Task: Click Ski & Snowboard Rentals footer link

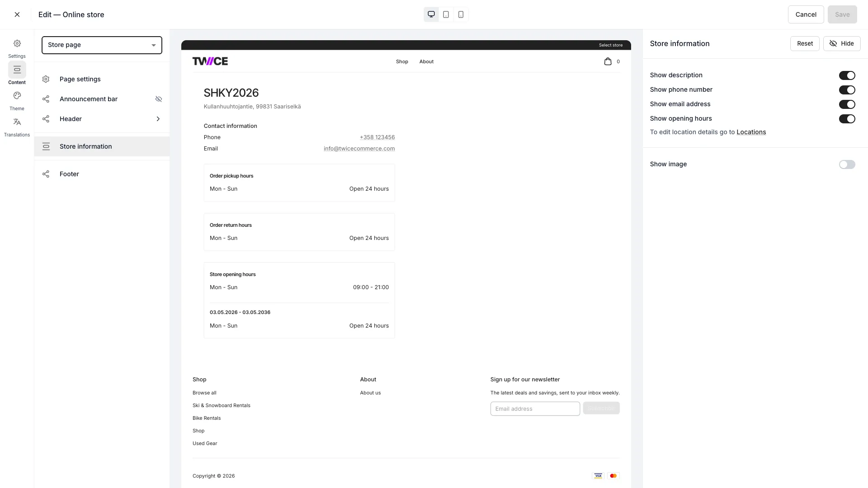Action: [x=221, y=406]
